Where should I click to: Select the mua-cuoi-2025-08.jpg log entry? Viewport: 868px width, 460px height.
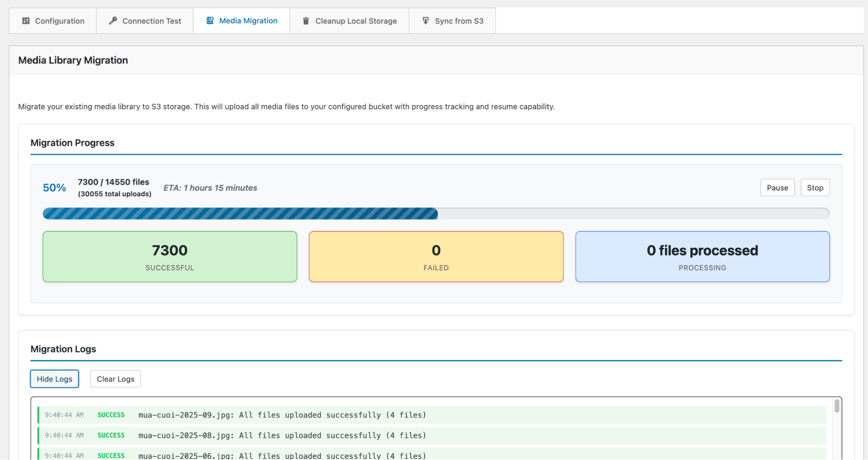(x=282, y=435)
